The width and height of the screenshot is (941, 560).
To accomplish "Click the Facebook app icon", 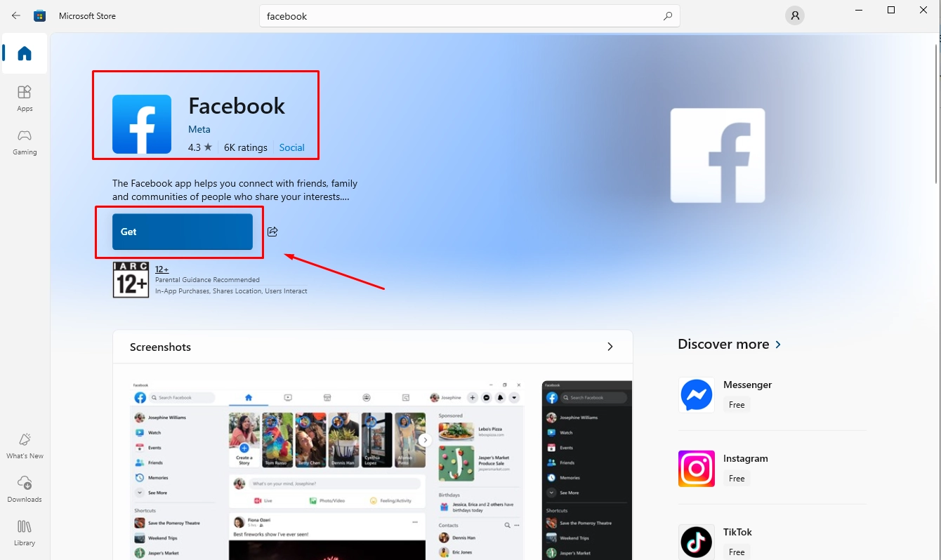I will 142,124.
